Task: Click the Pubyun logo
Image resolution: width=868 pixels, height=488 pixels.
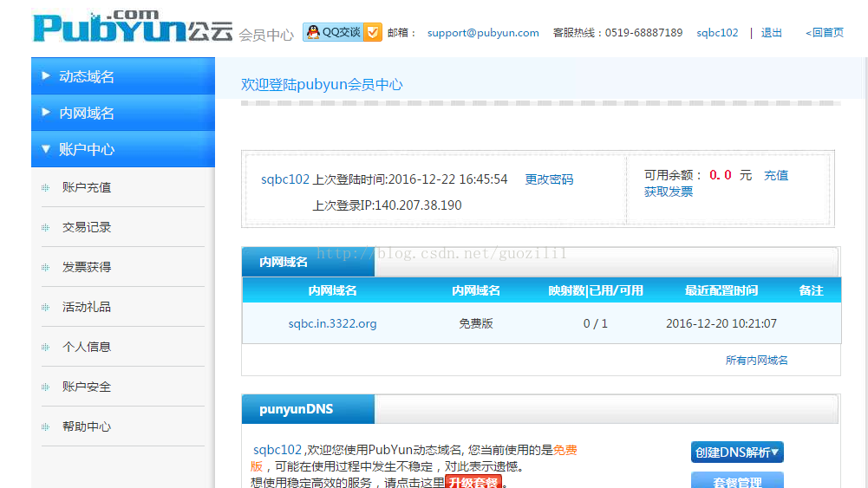Action: coord(133,27)
